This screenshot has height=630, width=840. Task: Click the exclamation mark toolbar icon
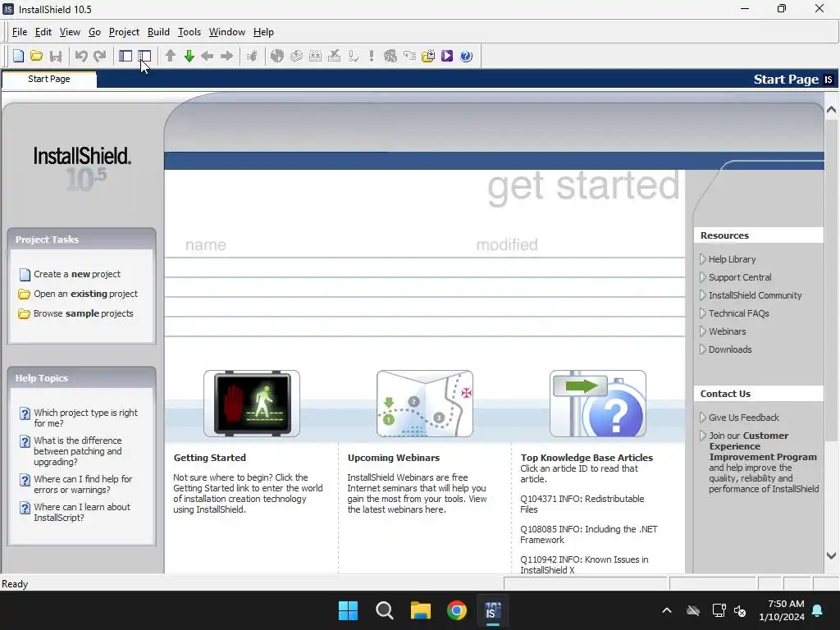(372, 56)
